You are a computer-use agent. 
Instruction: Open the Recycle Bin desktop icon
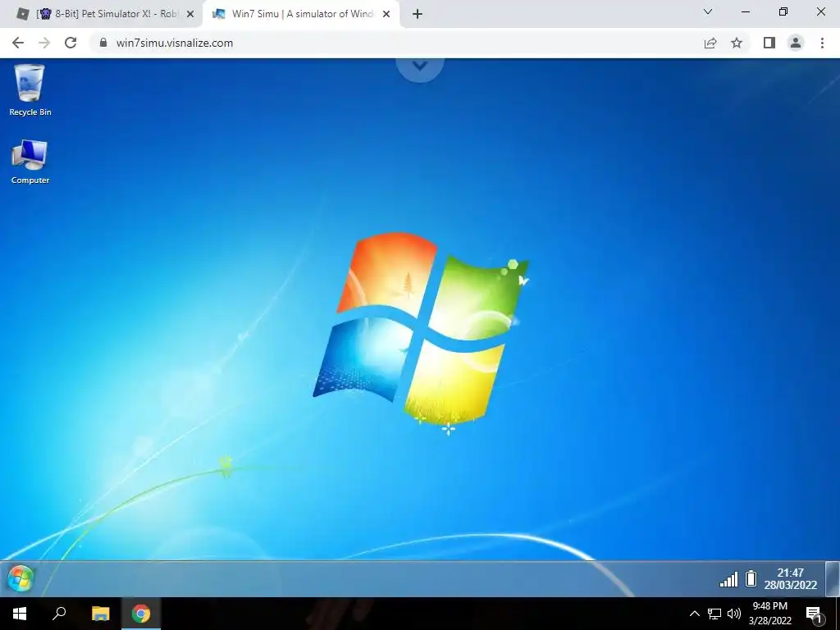coord(30,90)
